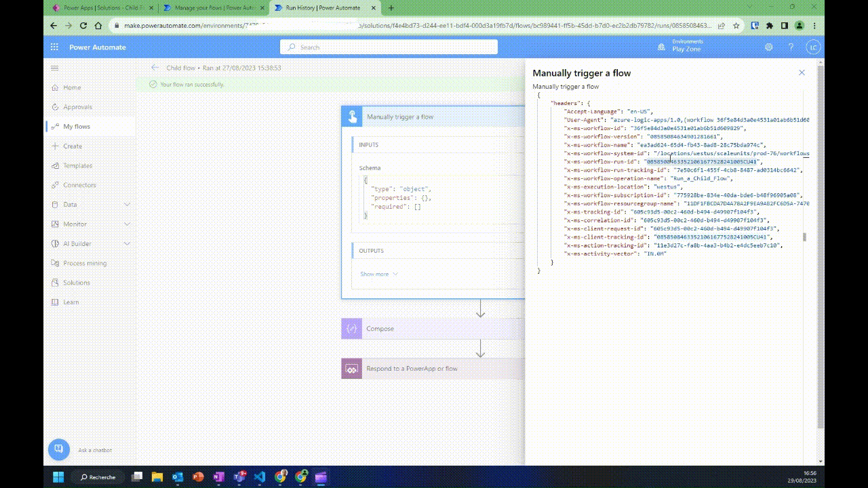Click the Approvals icon in sidebar
868x488 pixels.
[55, 107]
